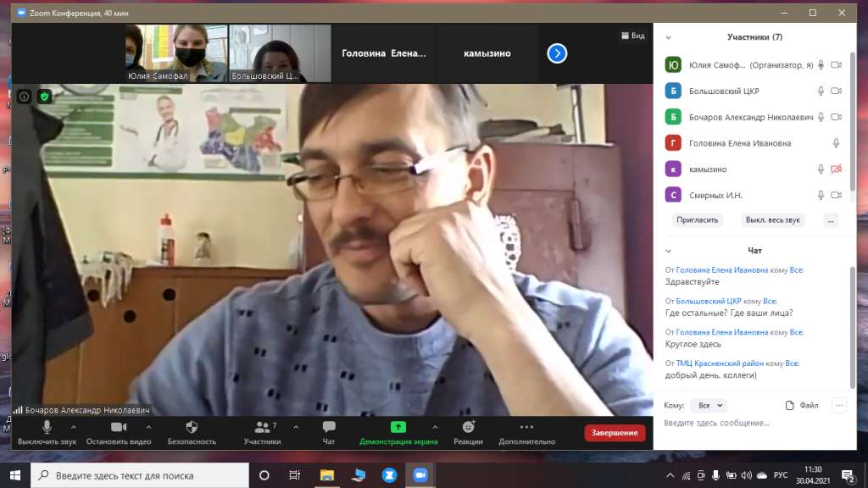Collapse the Участники panel chevron
Image resolution: width=868 pixels, height=488 pixels.
[x=669, y=37]
